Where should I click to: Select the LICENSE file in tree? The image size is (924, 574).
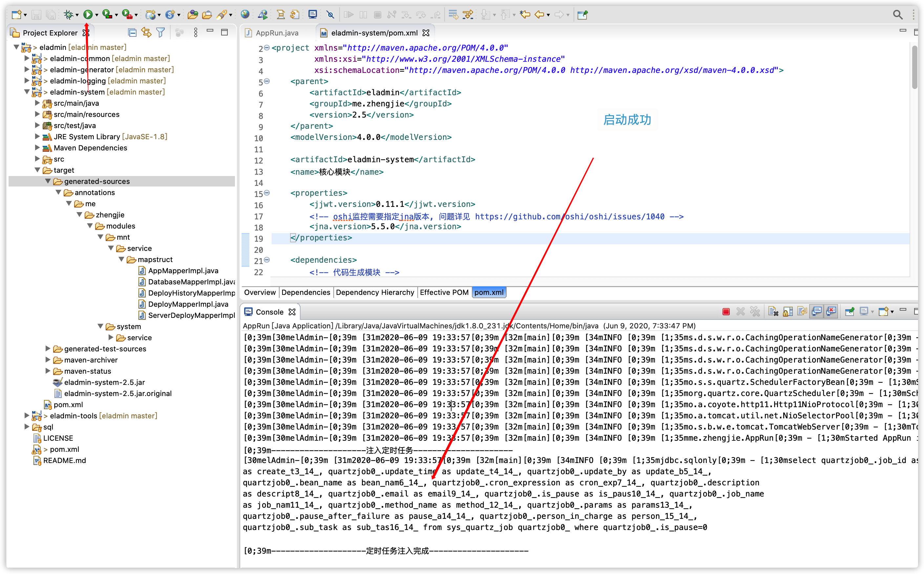[53, 438]
